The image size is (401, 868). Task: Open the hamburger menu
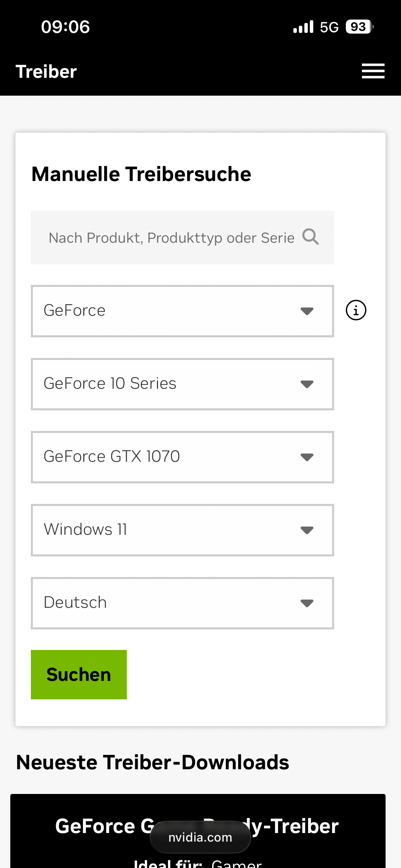[x=373, y=71]
